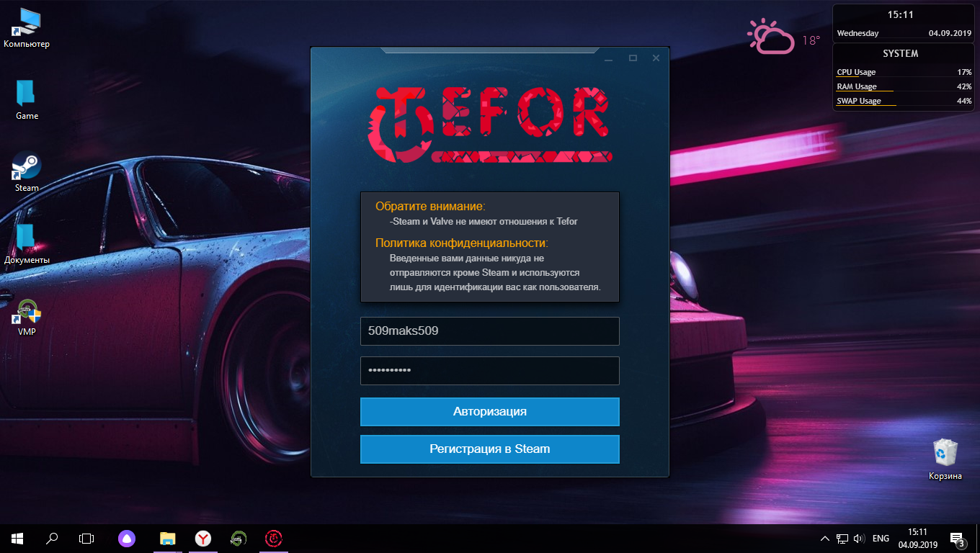Image resolution: width=980 pixels, height=553 pixels.
Task: Open the volume control in system tray
Action: [858, 539]
